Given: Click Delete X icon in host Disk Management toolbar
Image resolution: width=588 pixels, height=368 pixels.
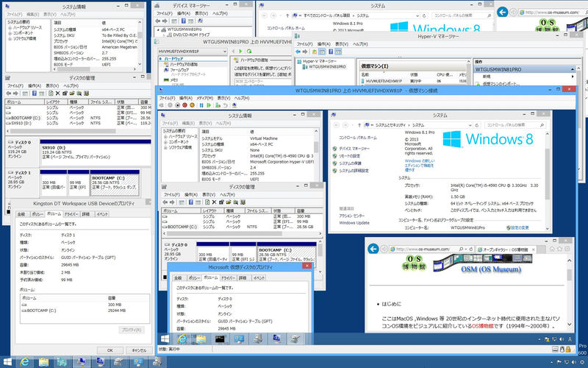Looking at the screenshot, I should pyautogui.click(x=58, y=93).
